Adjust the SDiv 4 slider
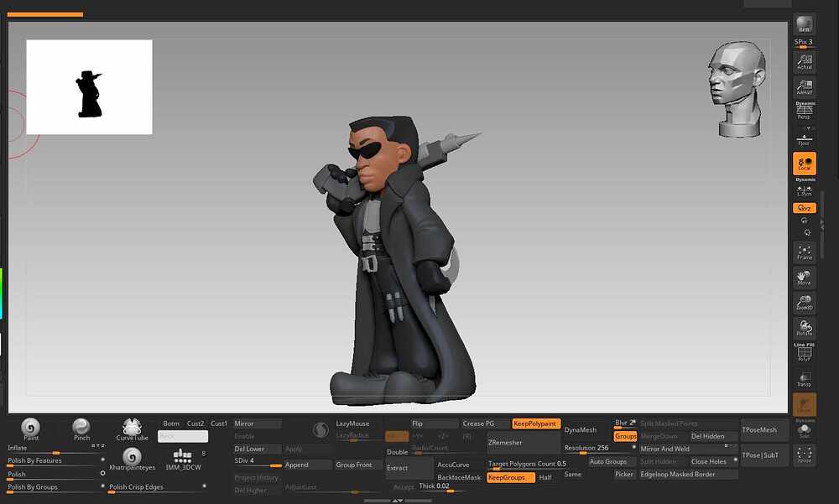 (258, 462)
